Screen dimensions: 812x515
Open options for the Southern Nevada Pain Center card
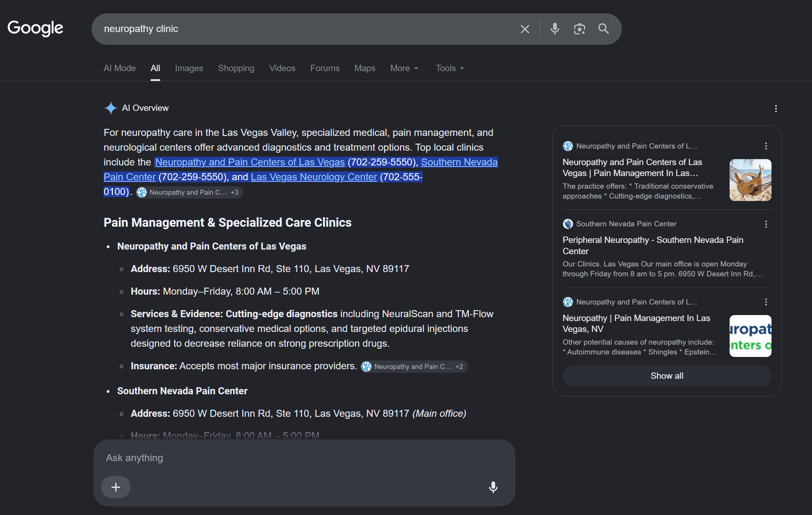[766, 224]
